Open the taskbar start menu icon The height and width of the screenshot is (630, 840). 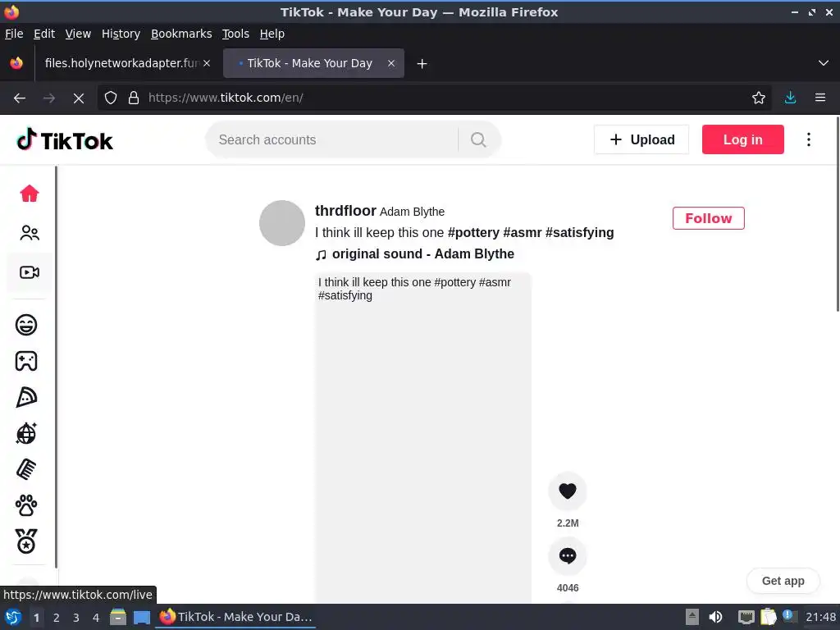click(13, 617)
